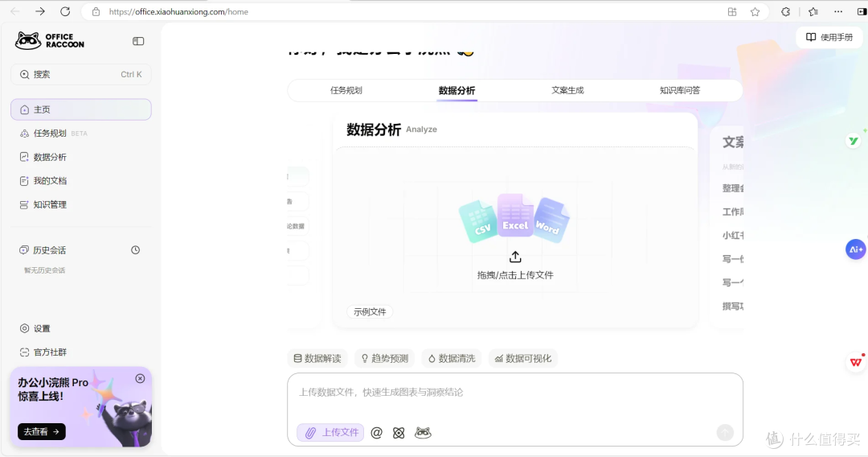Switch to the 文案生成 tab
Image resolution: width=868 pixels, height=457 pixels.
tap(567, 90)
